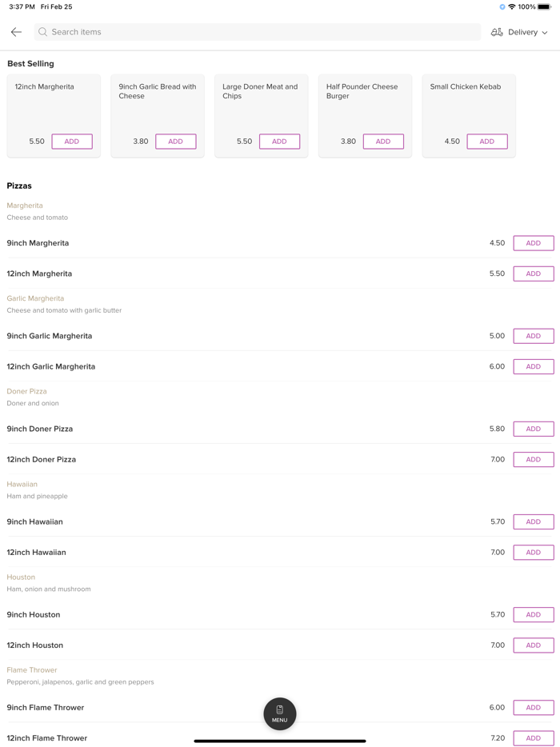Add 12inch Garlic Margherita to order
The width and height of the screenshot is (560, 747).
(534, 366)
